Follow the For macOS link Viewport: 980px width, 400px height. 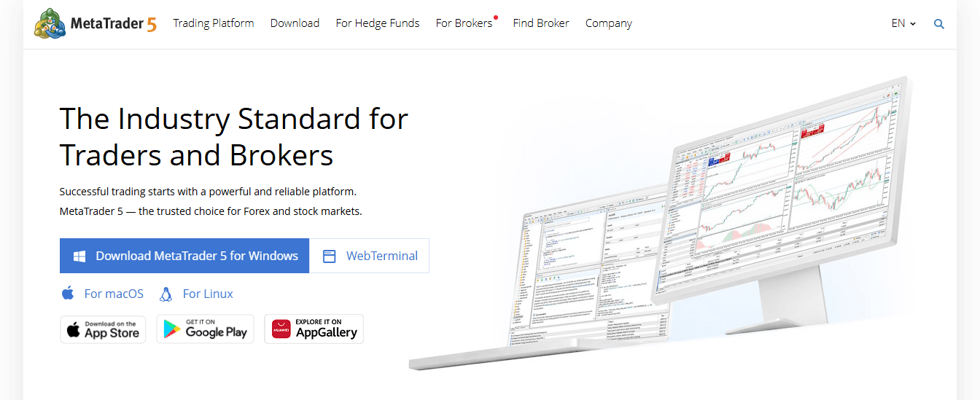pyautogui.click(x=114, y=294)
